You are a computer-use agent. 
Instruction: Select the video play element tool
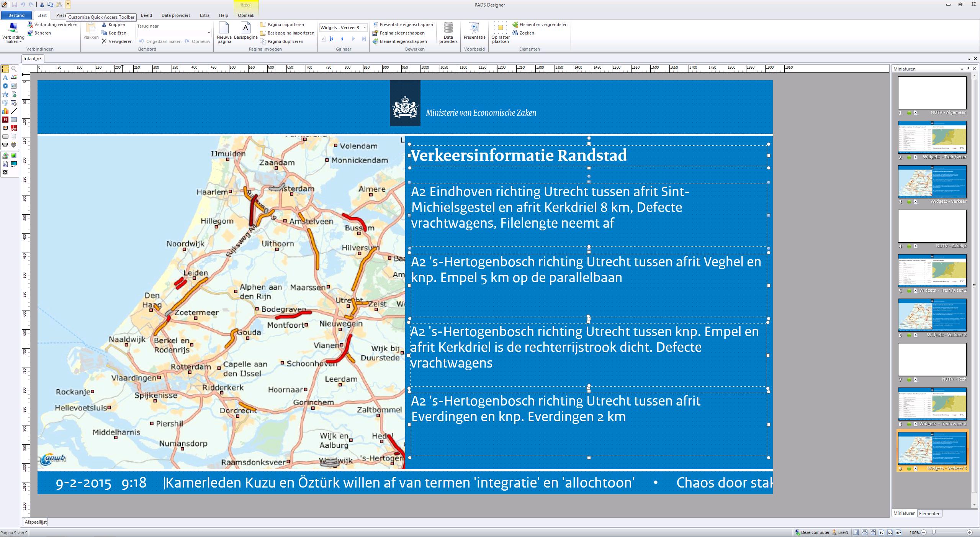(x=5, y=86)
